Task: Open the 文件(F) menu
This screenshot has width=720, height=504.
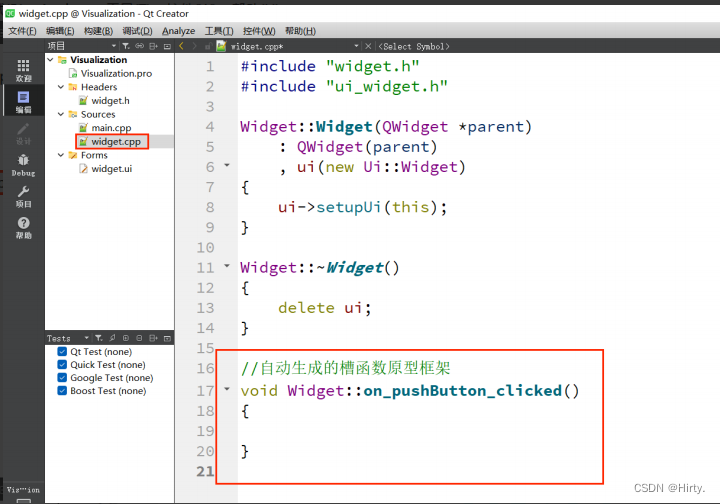Action: click(22, 31)
